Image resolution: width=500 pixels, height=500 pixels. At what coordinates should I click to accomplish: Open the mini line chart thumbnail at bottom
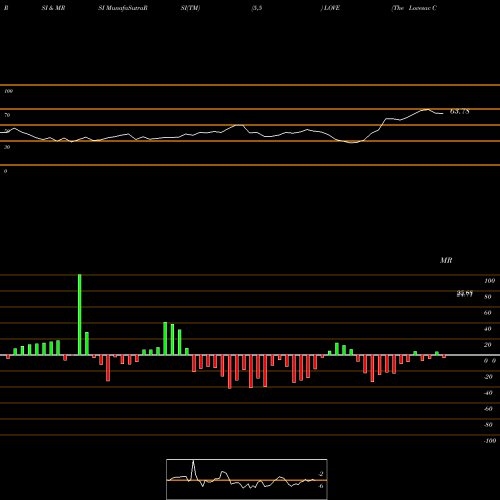pyautogui.click(x=247, y=479)
